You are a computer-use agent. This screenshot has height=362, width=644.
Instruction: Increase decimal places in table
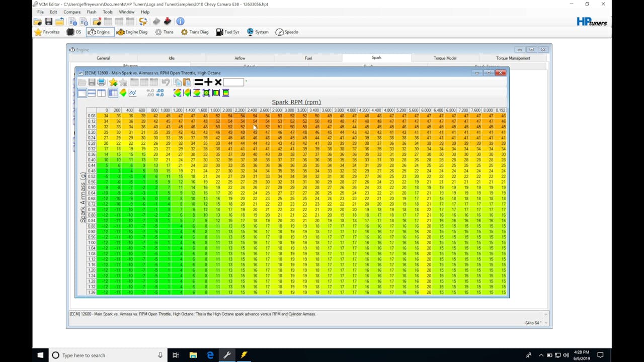pyautogui.click(x=160, y=93)
